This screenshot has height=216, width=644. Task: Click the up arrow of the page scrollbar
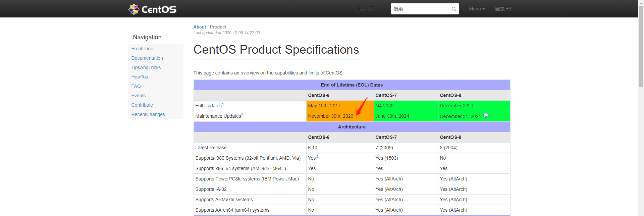click(x=641, y=2)
